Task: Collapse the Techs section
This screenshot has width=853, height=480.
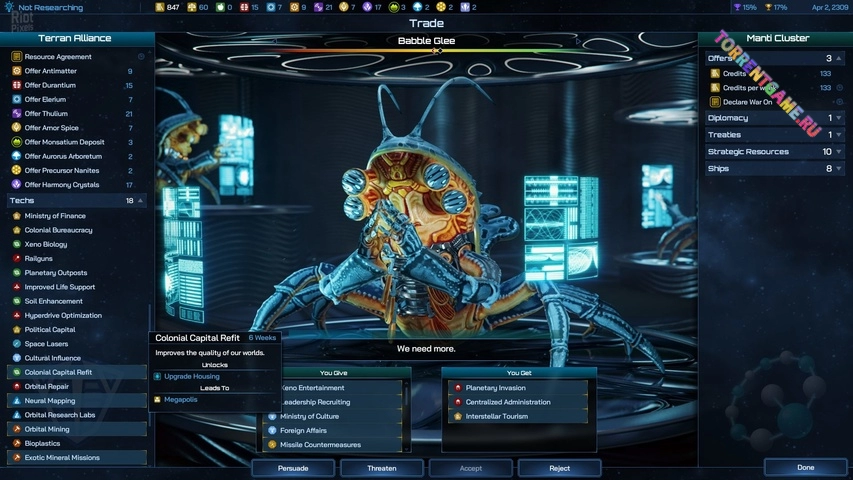Action: [x=141, y=201]
